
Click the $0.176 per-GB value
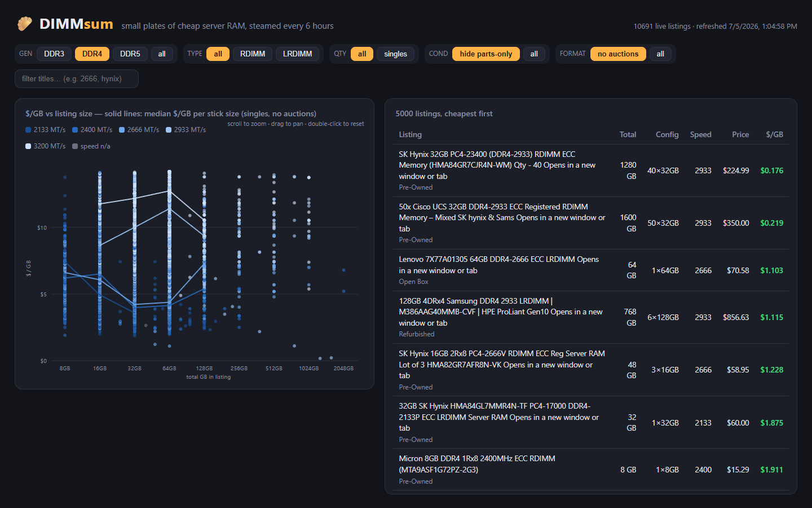tap(771, 170)
